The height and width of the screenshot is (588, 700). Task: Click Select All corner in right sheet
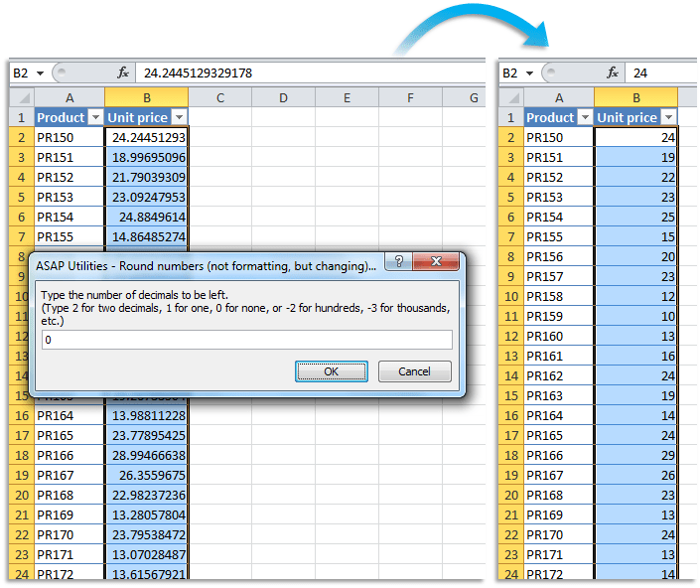pos(511,97)
